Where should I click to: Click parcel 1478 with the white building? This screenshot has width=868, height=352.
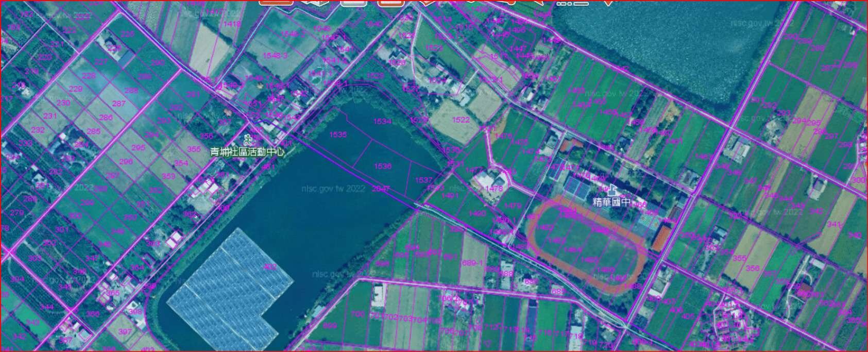click(x=493, y=189)
